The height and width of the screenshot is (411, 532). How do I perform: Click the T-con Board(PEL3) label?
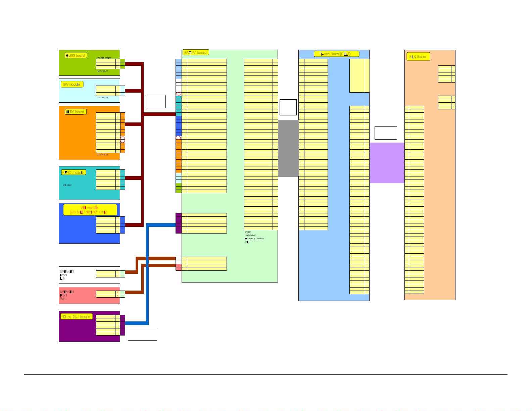[337, 54]
